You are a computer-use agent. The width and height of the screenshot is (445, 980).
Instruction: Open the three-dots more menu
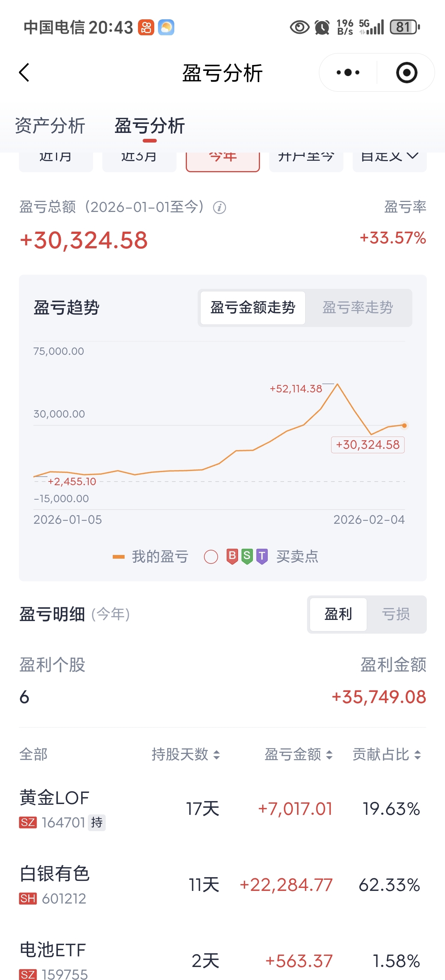coord(348,72)
